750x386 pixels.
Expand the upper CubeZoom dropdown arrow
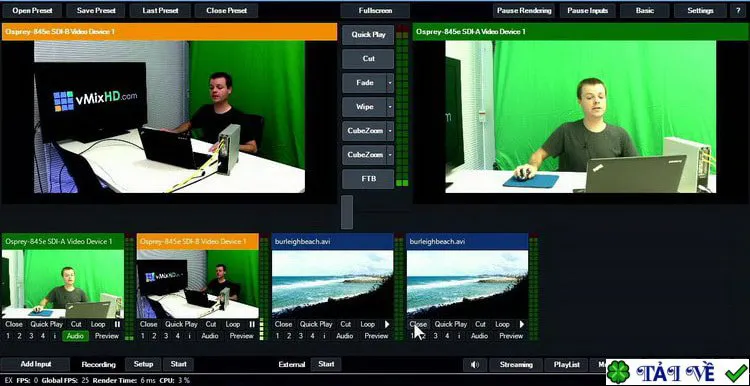(x=390, y=131)
